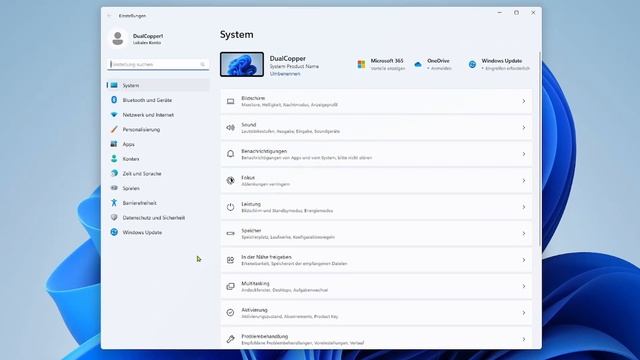Viewport: 640px width, 360px height.
Task: Open Fokus via its chevron
Action: pyautogui.click(x=524, y=180)
